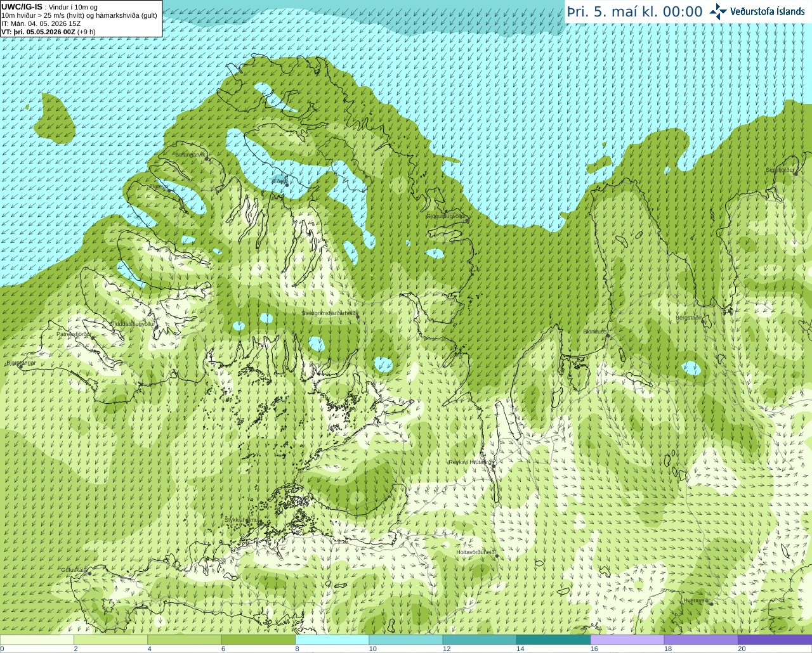Click the Patreksfjörður station label
This screenshot has height=653, width=812.
[x=74, y=334]
